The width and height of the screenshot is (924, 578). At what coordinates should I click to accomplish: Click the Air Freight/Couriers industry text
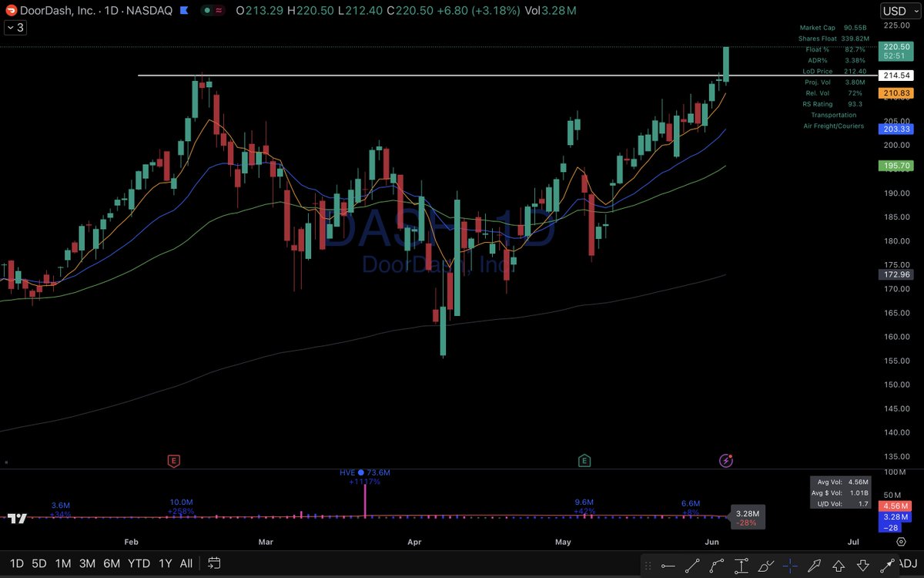(833, 126)
